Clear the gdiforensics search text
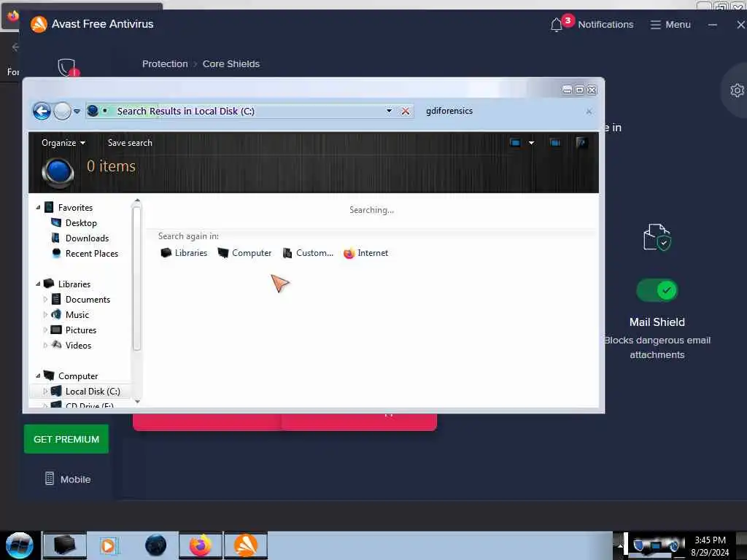 tap(589, 112)
